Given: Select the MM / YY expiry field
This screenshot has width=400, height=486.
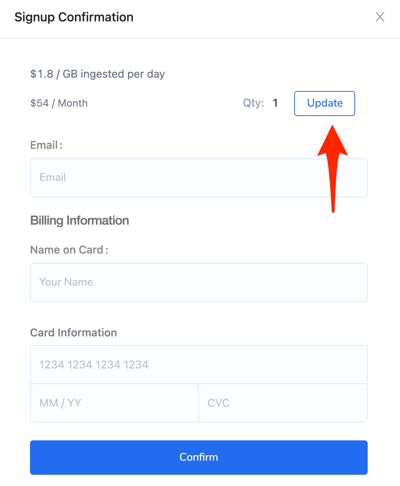Looking at the screenshot, I should [x=114, y=403].
